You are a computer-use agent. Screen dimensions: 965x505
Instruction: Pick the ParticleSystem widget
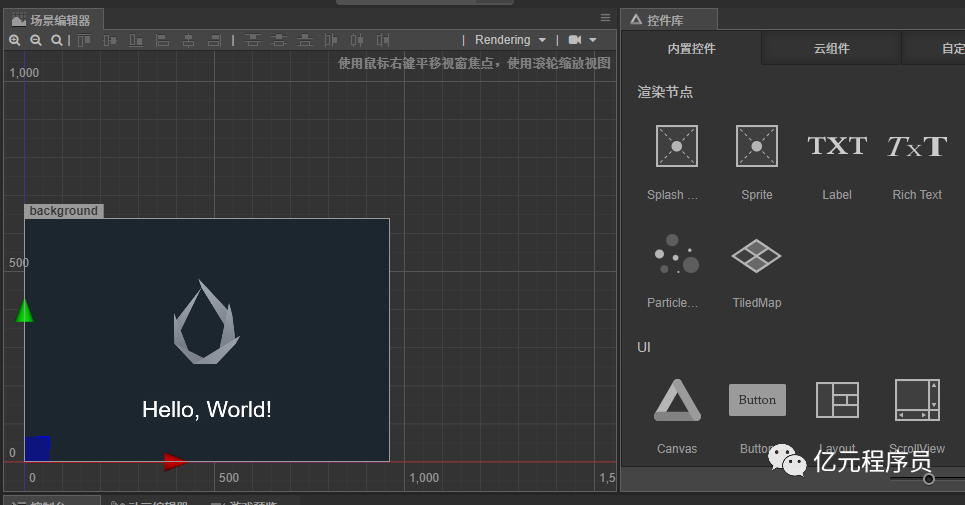click(676, 271)
